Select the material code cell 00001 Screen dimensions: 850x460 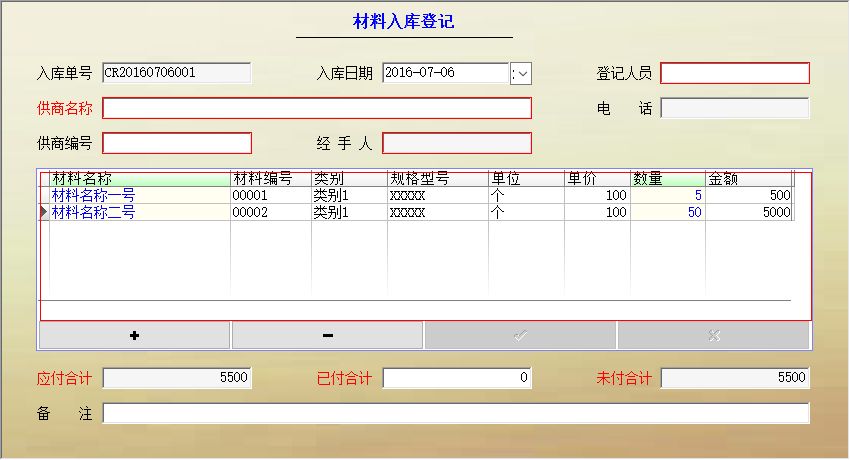[271, 195]
